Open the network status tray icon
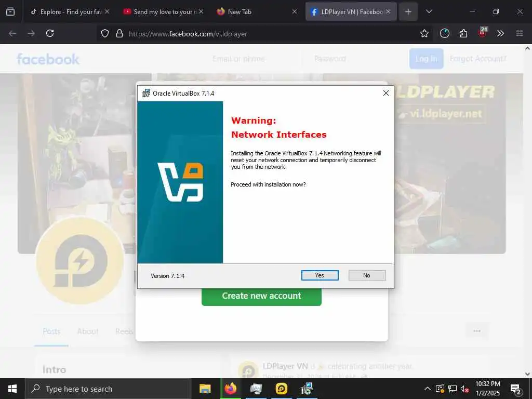The image size is (532, 399). pyautogui.click(x=453, y=389)
